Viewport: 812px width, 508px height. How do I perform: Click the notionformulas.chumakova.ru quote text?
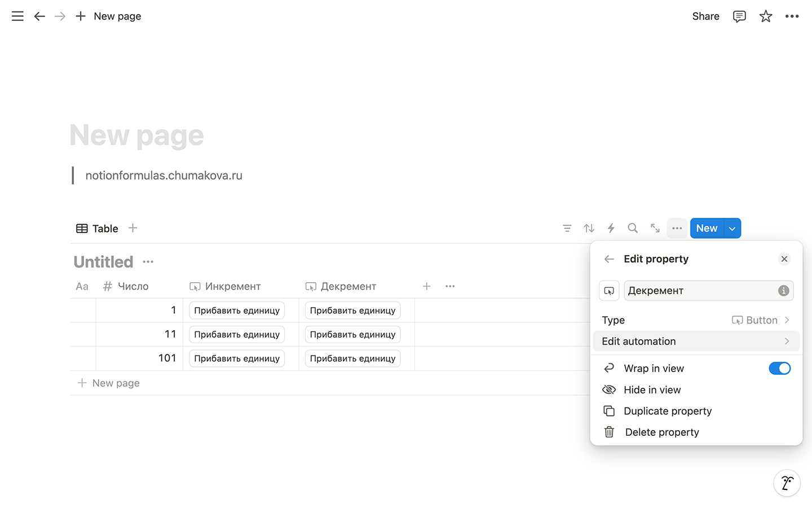click(x=164, y=176)
